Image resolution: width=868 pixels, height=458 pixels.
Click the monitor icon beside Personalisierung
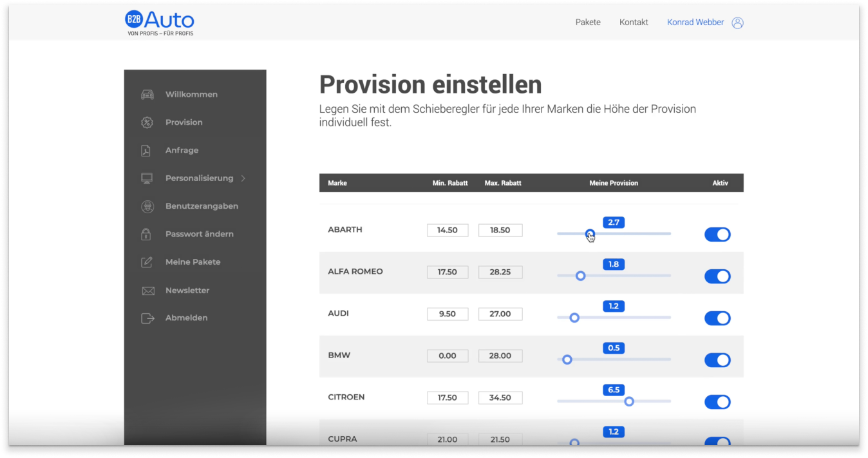click(x=147, y=178)
